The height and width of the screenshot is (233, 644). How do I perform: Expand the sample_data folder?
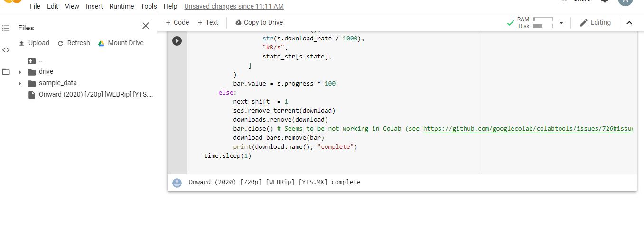pos(20,84)
